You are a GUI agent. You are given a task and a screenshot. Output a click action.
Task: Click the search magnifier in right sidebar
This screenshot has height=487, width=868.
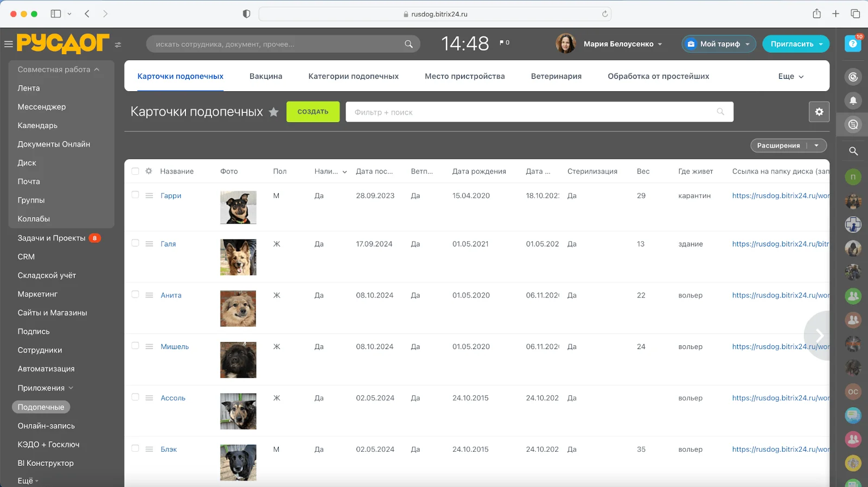853,151
